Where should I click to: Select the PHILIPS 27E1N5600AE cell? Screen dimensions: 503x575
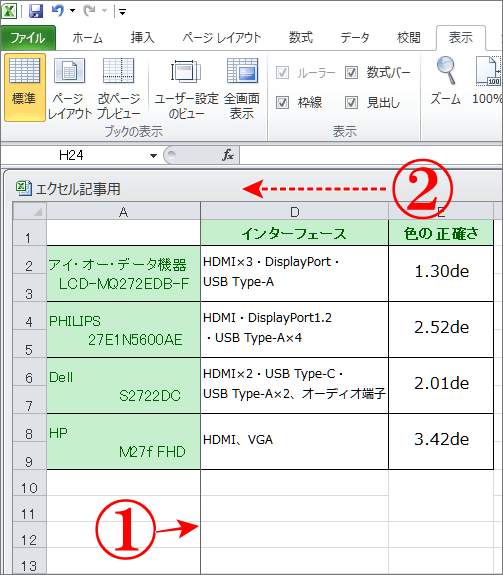pos(124,330)
